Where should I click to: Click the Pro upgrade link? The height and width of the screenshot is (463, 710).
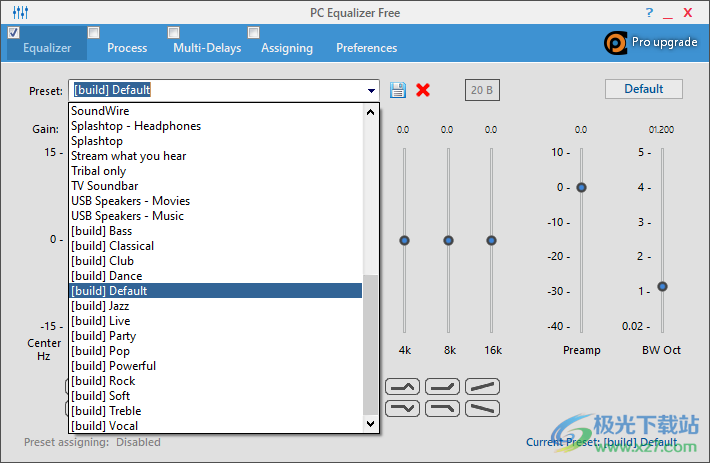[665, 42]
